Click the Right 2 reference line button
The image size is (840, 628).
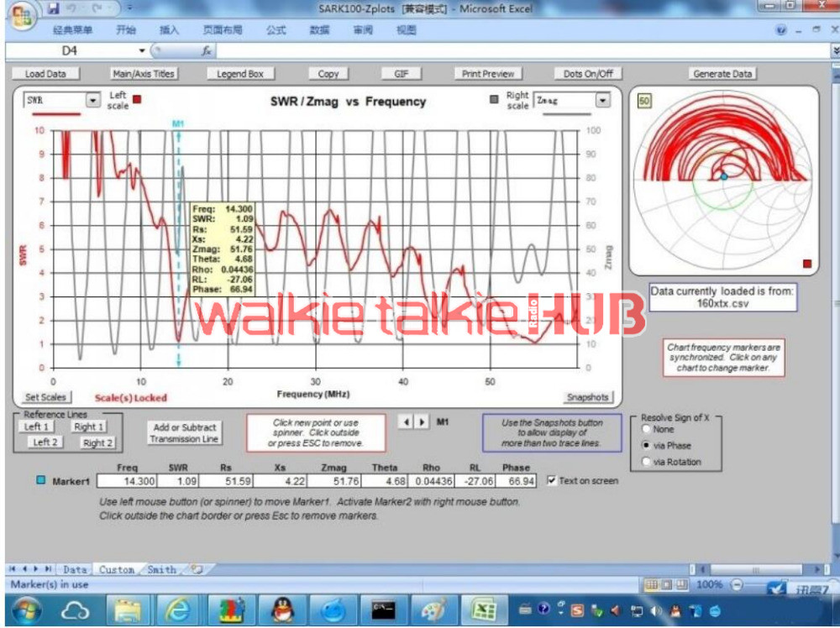(97, 442)
